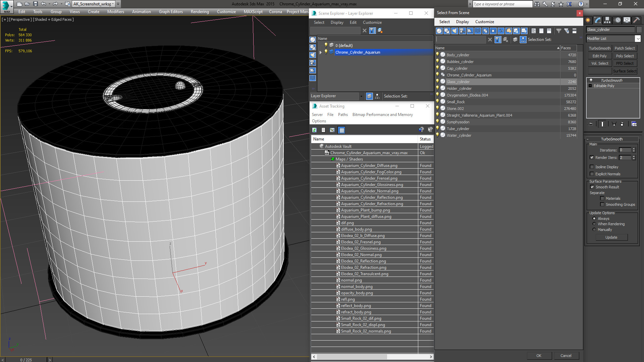This screenshot has height=362, width=644.
Task: Toggle TurboSmooth modifier bulb in stack
Action: point(591,80)
